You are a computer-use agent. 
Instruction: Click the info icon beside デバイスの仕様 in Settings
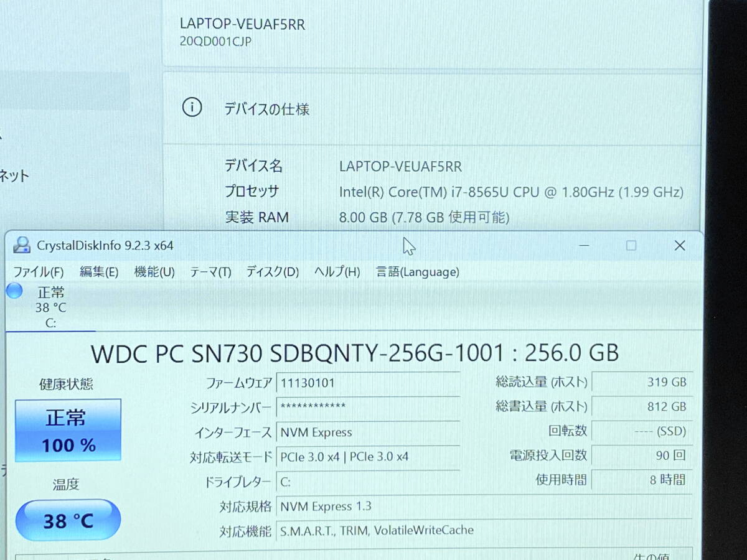click(192, 108)
